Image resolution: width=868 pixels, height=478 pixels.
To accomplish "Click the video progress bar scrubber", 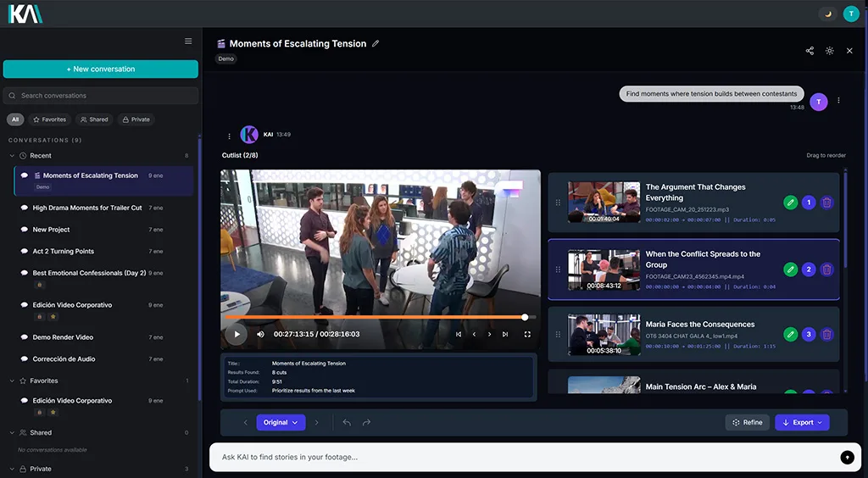I will point(525,317).
